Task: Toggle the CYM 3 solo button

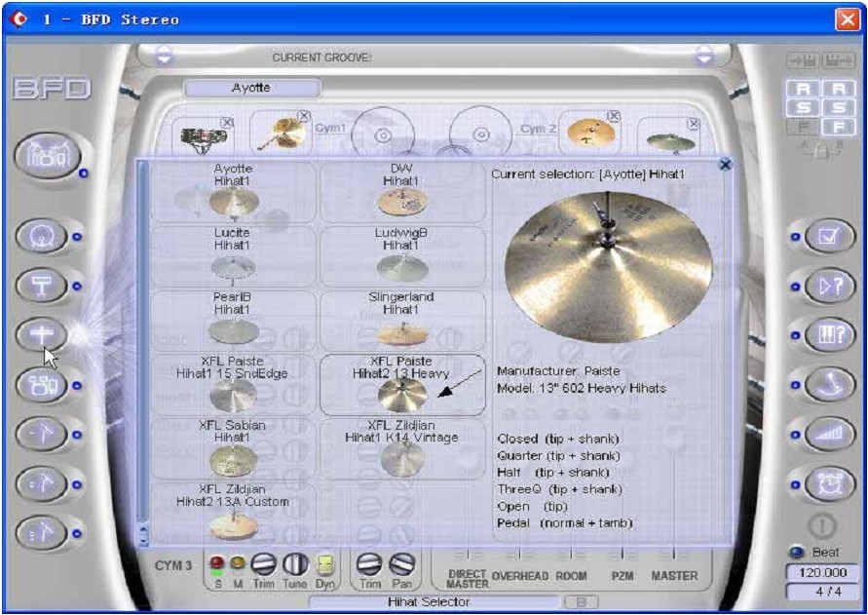Action: [x=217, y=563]
